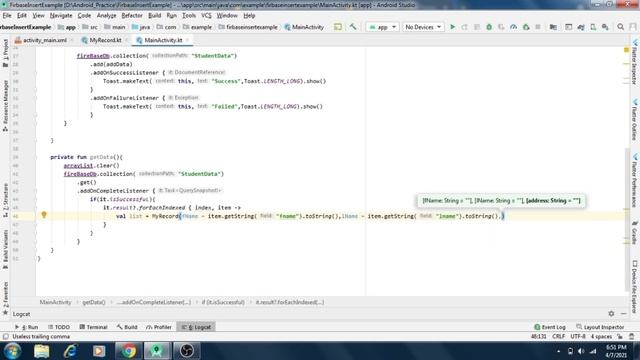Image resolution: width=640 pixels, height=360 pixels.
Task: Hide the Logcat panel minimize icon
Action: tap(624, 313)
